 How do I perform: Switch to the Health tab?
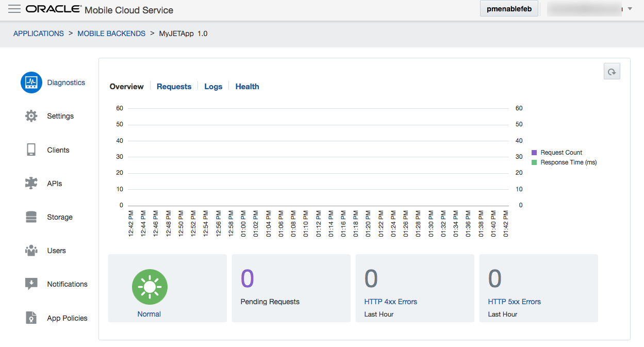tap(247, 87)
